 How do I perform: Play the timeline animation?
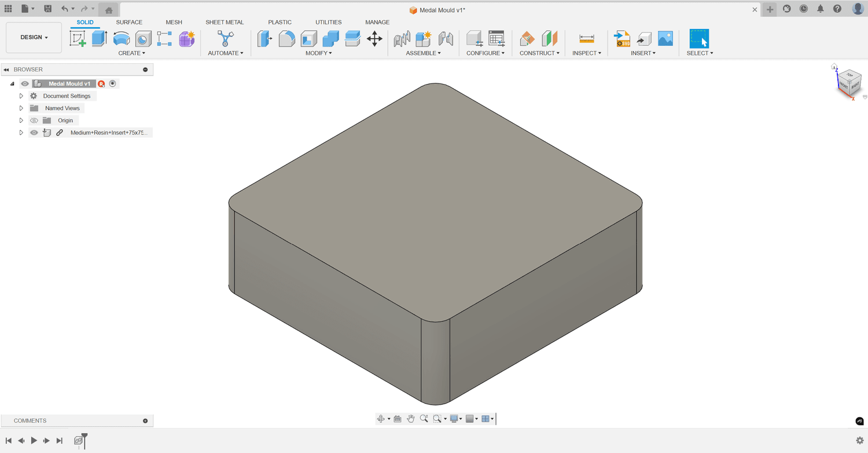coord(34,441)
